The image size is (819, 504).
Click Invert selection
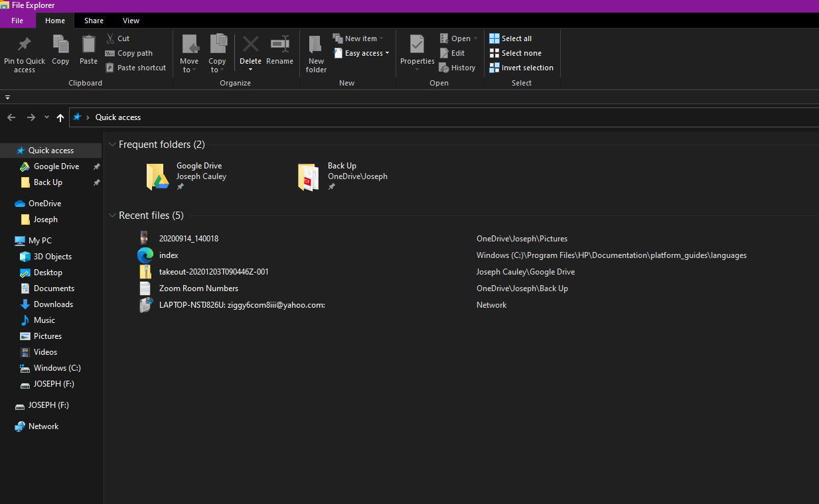pyautogui.click(x=521, y=68)
